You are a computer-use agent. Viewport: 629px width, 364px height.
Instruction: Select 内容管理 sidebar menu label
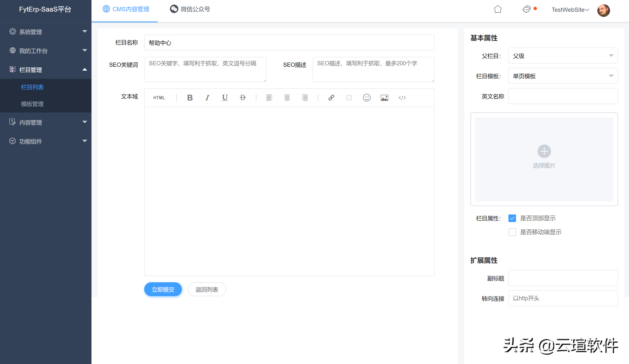tap(30, 122)
